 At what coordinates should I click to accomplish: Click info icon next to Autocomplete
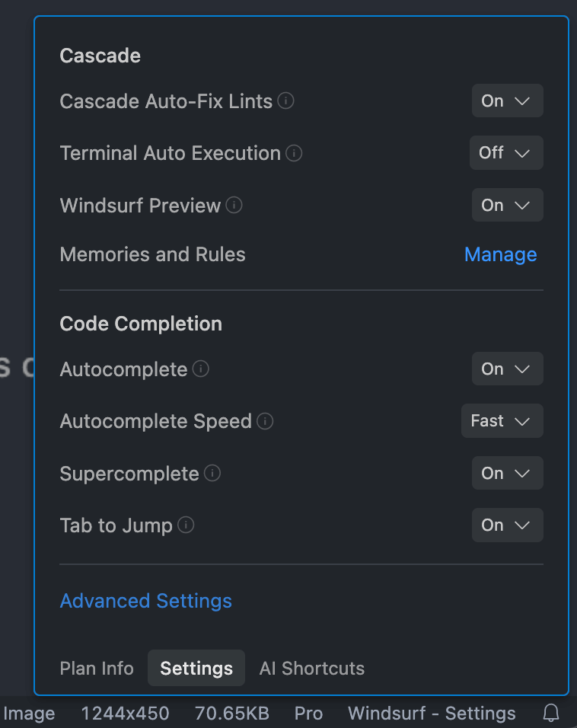coord(201,369)
